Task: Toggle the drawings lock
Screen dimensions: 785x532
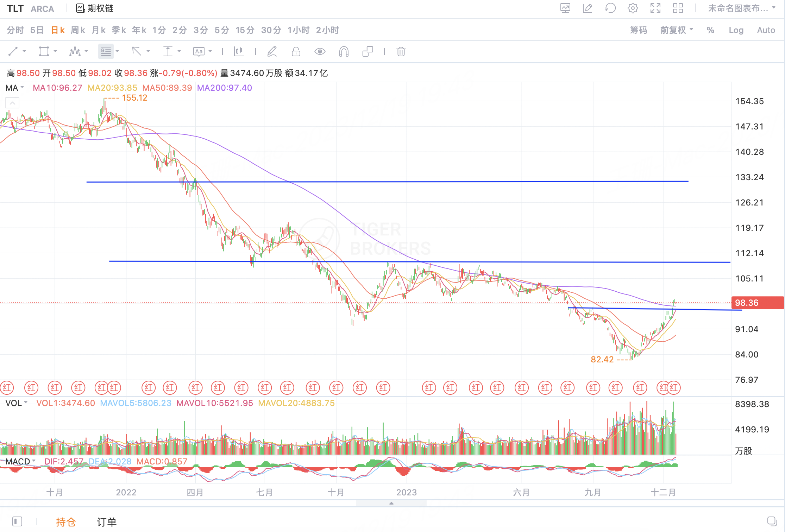Action: (x=296, y=52)
